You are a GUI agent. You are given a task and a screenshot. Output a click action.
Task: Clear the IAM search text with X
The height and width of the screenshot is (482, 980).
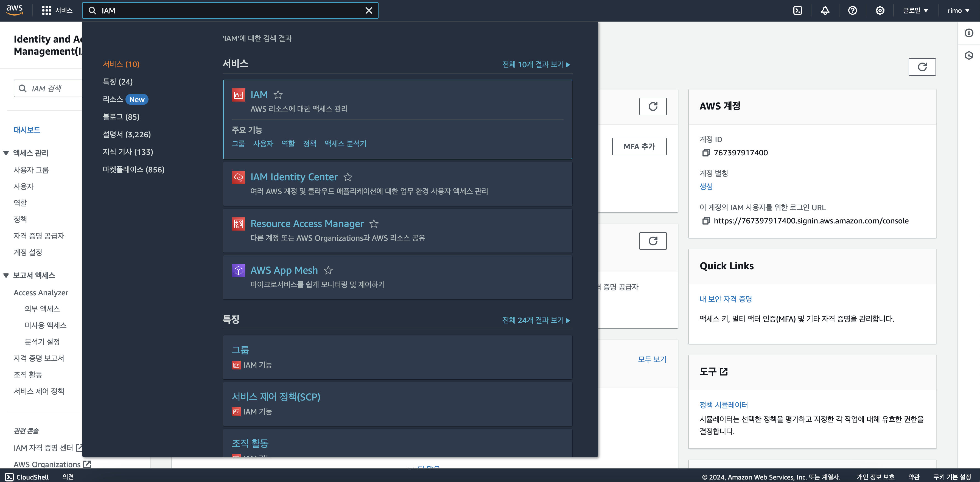coord(369,11)
